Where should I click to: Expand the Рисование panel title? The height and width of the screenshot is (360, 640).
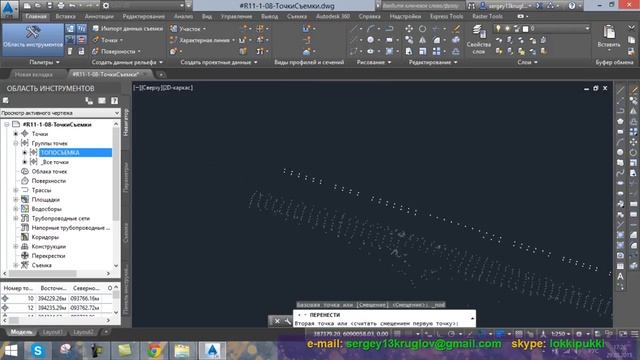373,62
